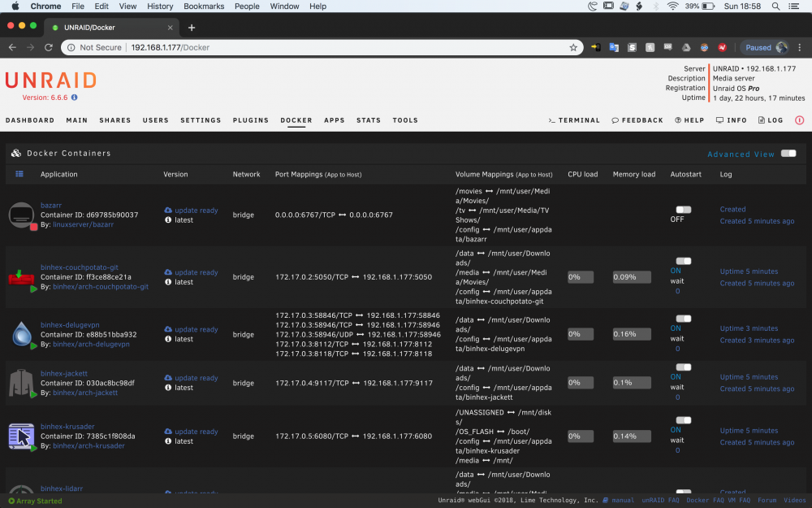Viewport: 812px width, 508px height.
Task: Bookmark page with the star icon
Action: [572, 48]
